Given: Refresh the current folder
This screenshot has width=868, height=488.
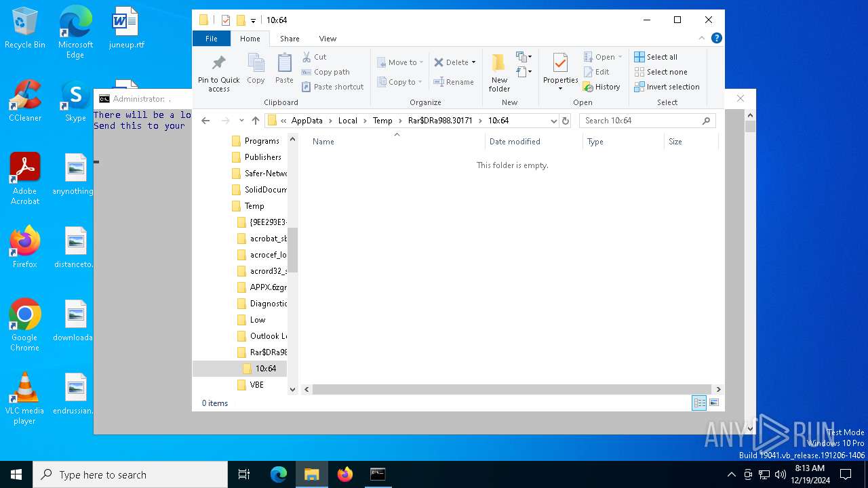Looking at the screenshot, I should click(566, 121).
